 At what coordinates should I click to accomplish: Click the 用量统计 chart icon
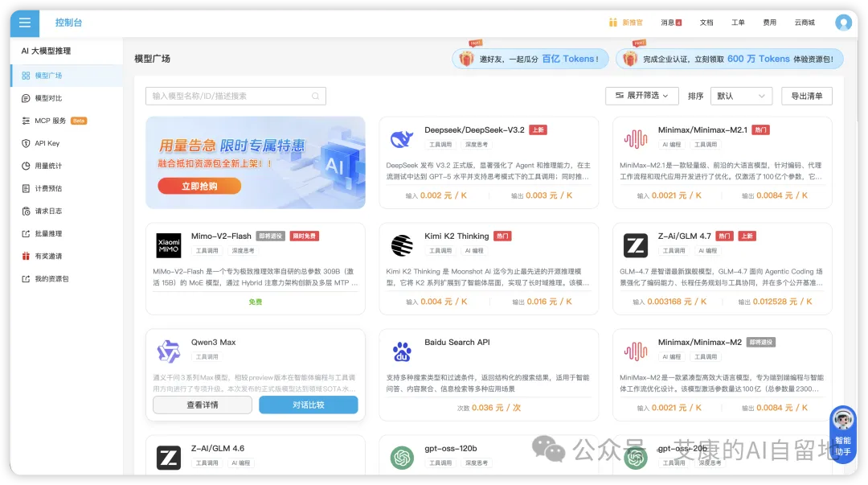click(26, 166)
